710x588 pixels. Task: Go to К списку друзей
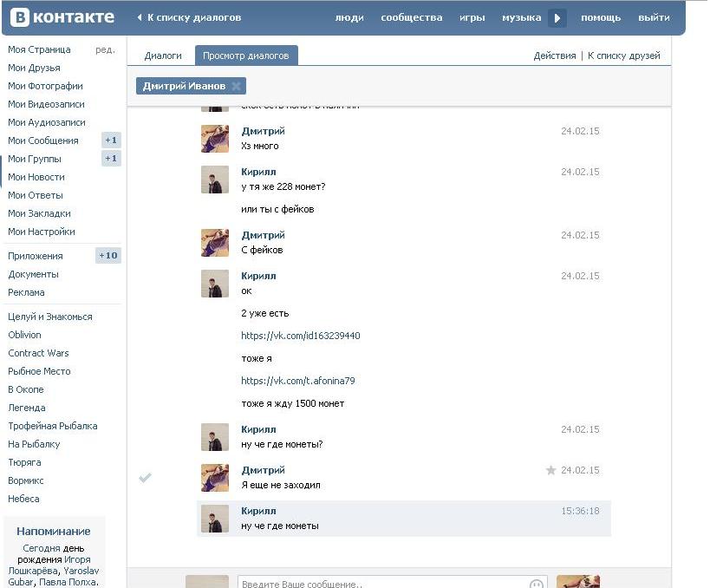(623, 56)
